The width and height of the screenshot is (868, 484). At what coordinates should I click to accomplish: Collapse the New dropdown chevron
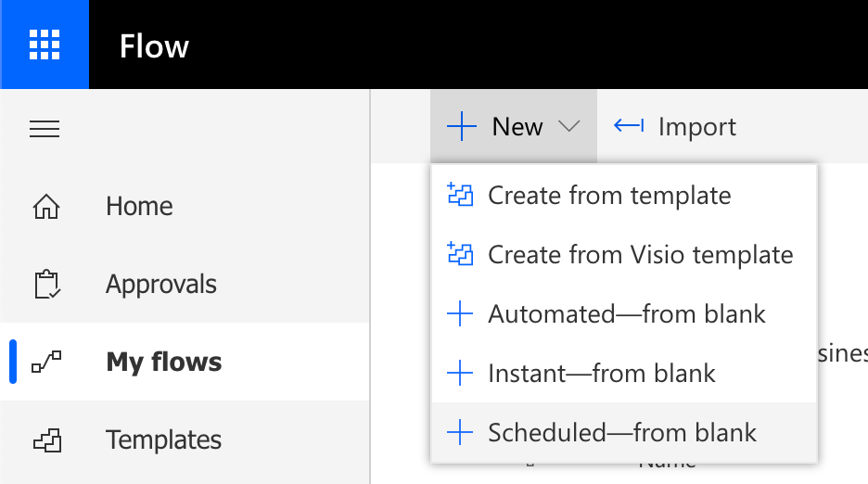569,126
